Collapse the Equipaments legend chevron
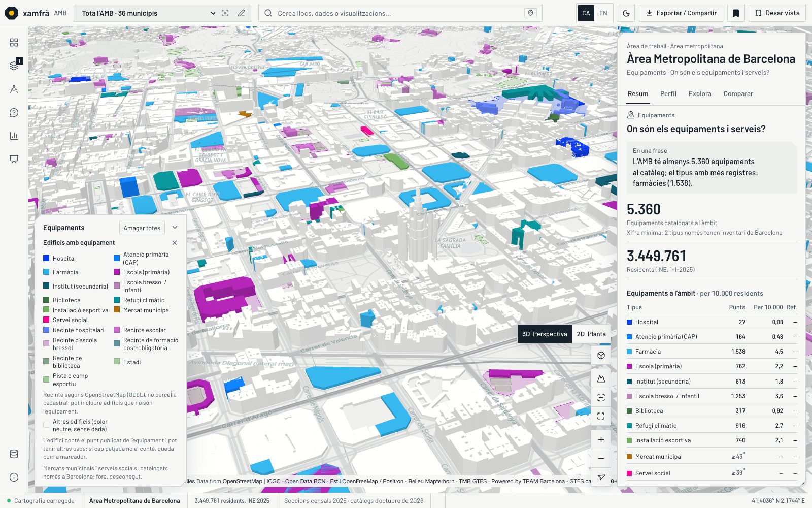This screenshot has width=812, height=508. tap(175, 228)
